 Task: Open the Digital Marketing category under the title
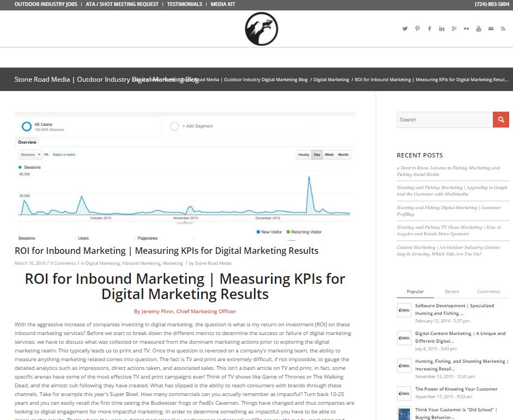click(x=102, y=263)
